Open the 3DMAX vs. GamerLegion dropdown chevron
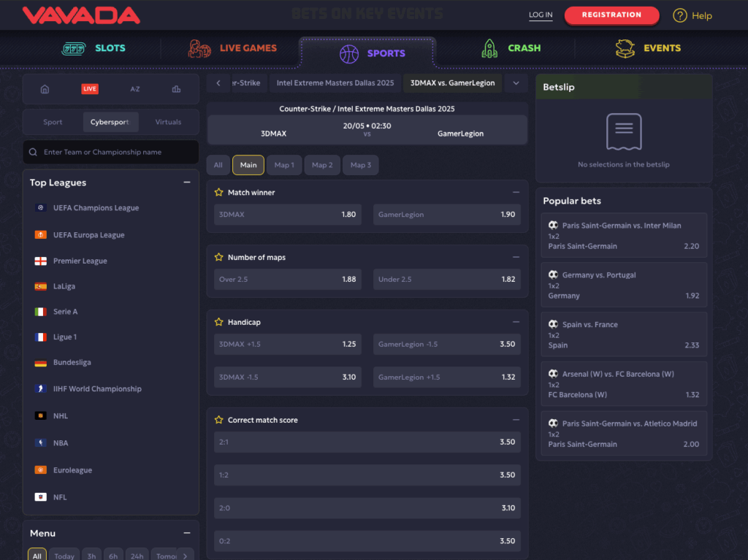This screenshot has width=748, height=560. click(x=516, y=83)
